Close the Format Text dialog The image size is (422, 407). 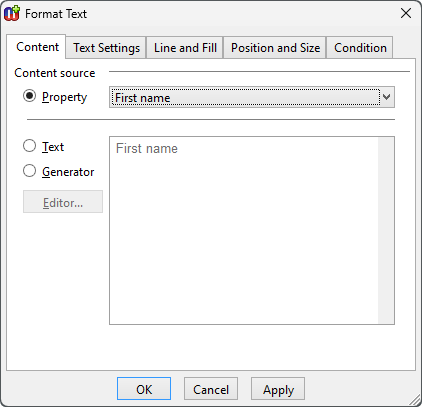pyautogui.click(x=406, y=13)
